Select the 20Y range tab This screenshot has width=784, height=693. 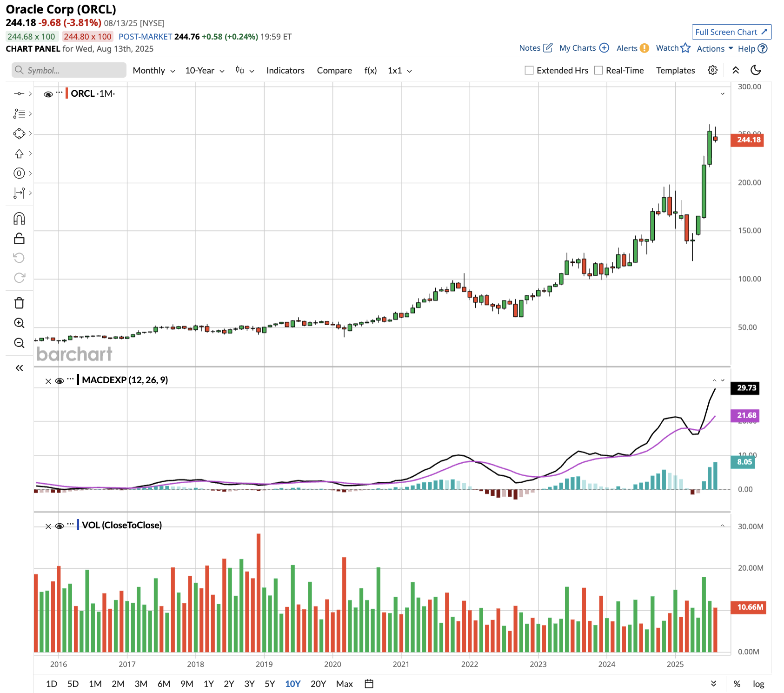point(318,684)
